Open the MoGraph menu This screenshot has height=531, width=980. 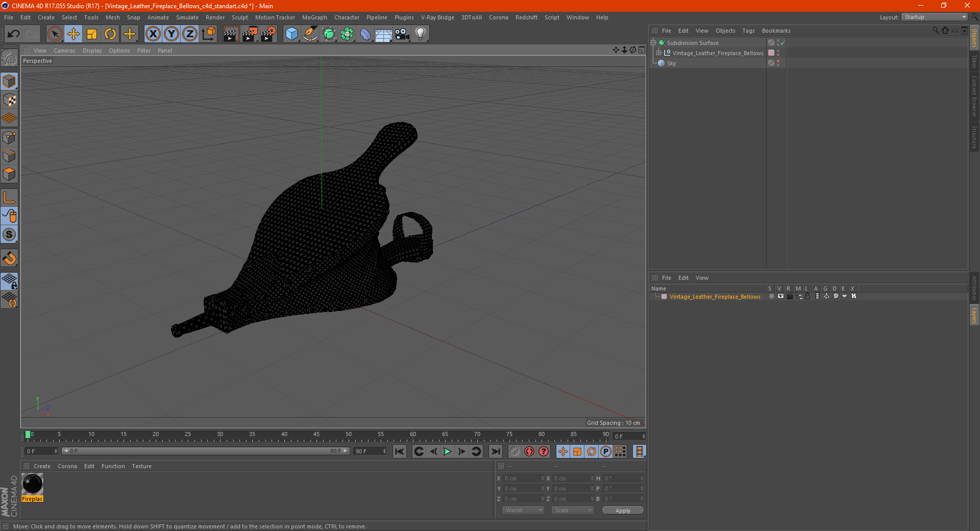(314, 17)
